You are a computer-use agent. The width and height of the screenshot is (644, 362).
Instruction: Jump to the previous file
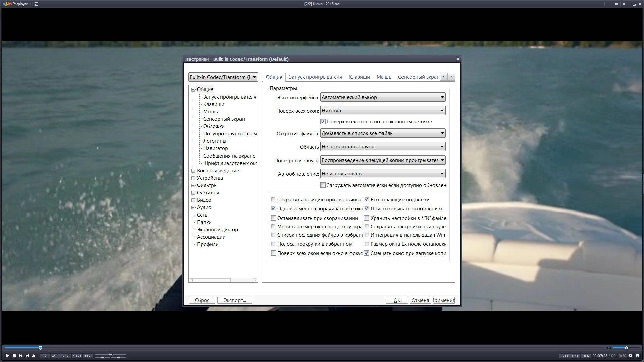(21, 356)
